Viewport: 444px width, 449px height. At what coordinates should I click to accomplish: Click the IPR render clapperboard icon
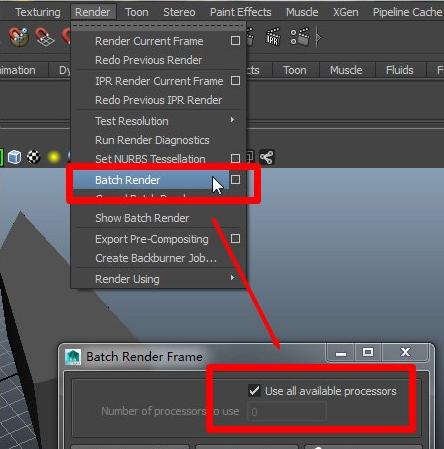tap(273, 37)
